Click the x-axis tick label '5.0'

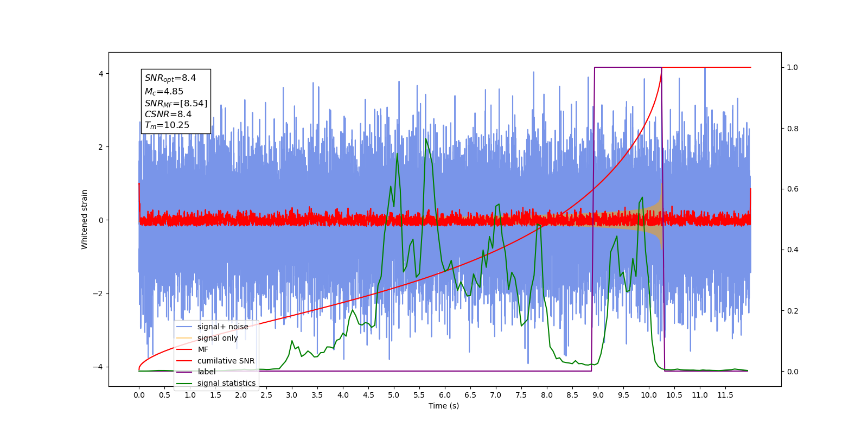[x=394, y=395]
